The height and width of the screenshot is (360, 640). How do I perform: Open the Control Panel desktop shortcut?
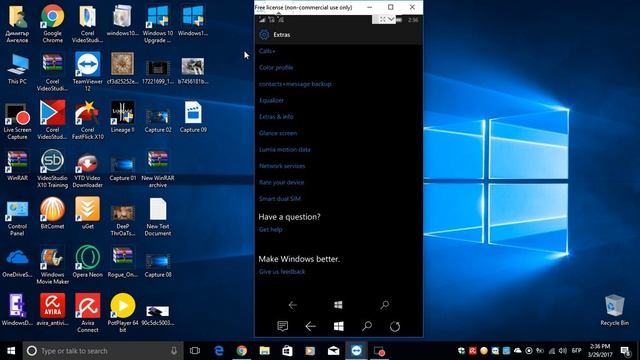17,218
